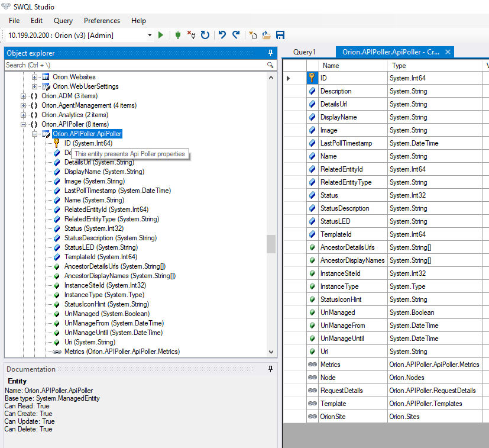Screen dimensions: 489x448
Task: Click the table icon of Orion.Websites node
Action: (46, 77)
